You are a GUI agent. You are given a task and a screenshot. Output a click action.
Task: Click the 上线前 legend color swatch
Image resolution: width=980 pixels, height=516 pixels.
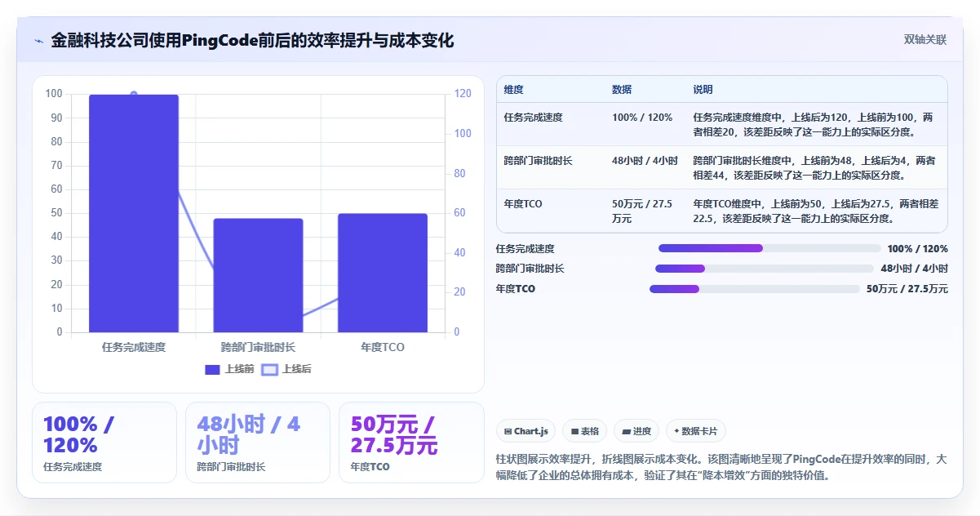coord(213,370)
